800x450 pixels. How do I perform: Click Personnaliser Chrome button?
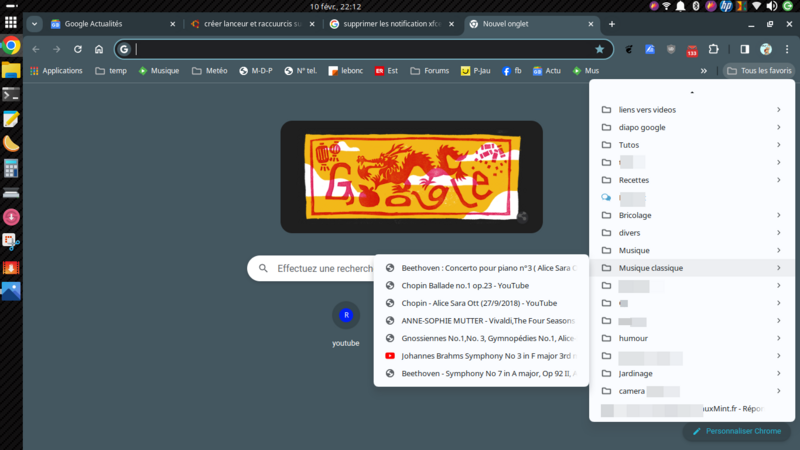coord(737,431)
